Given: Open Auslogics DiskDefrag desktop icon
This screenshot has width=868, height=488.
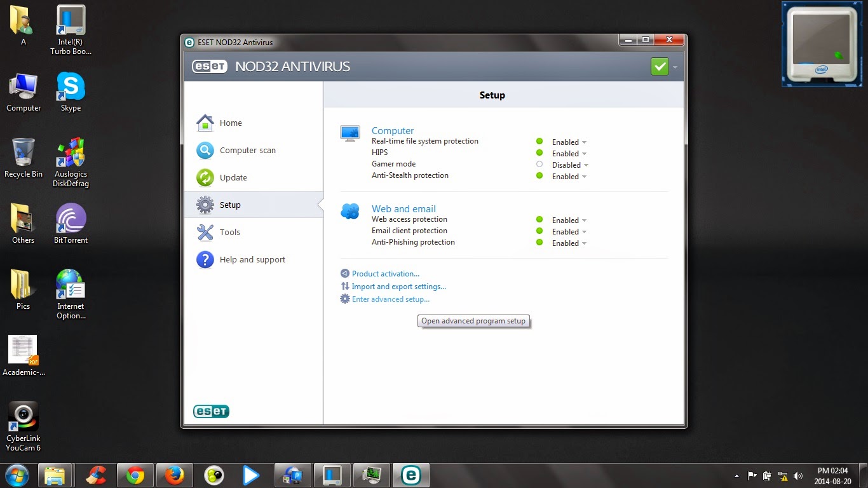Looking at the screenshot, I should 71,163.
